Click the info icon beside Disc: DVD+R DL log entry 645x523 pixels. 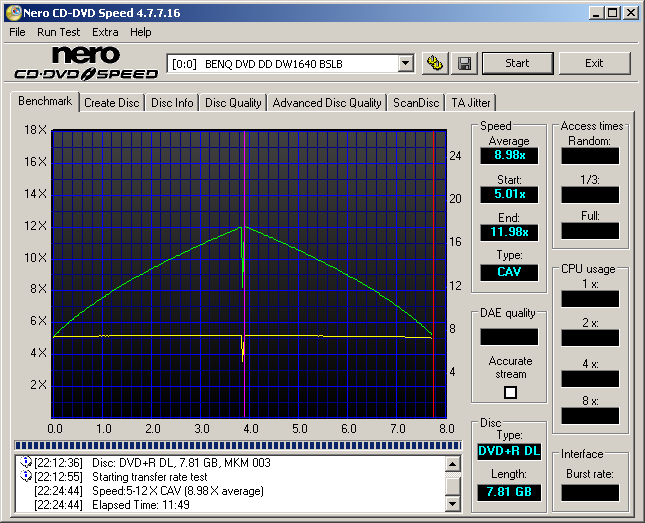click(x=25, y=462)
